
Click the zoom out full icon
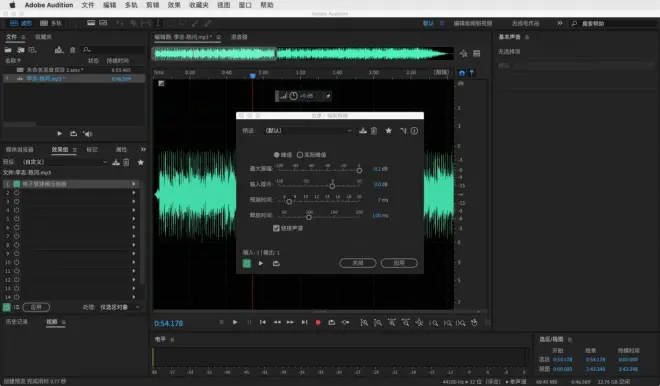(x=419, y=323)
